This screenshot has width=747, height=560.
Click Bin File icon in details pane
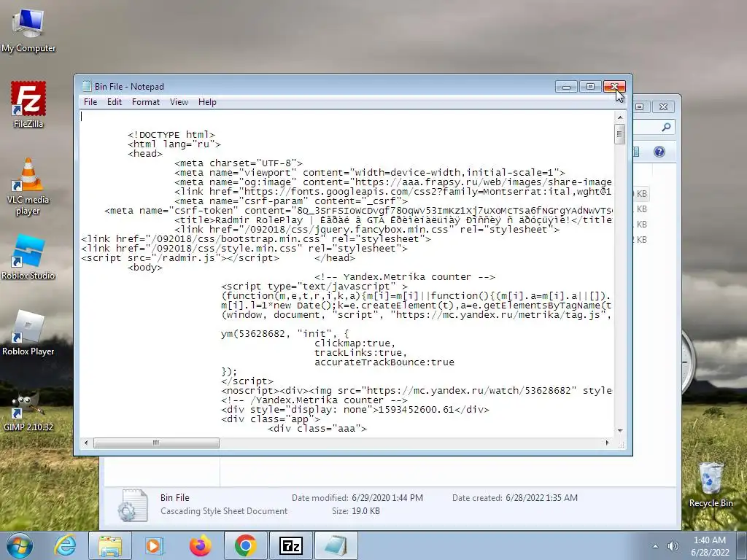coord(132,505)
